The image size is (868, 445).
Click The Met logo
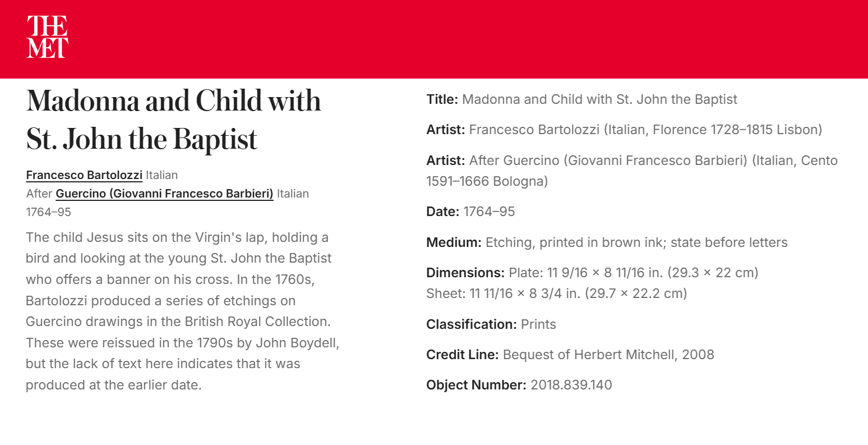click(x=48, y=36)
